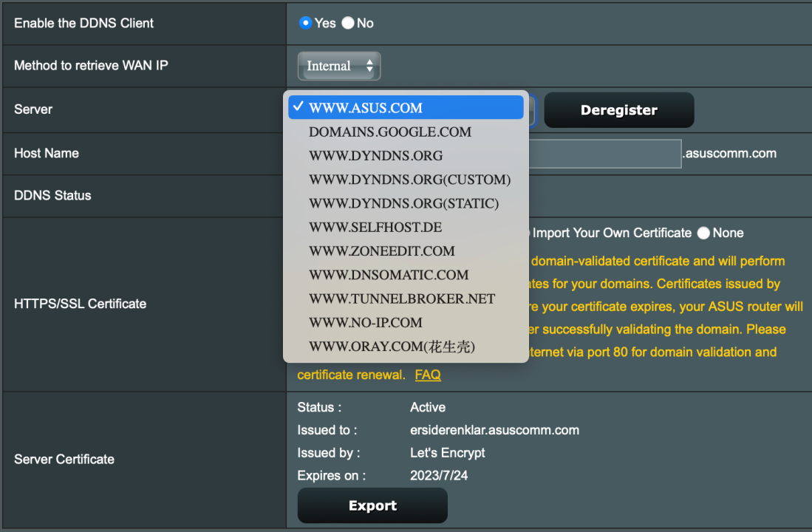Open the certificate FAQ link
Screen dimensions: 812x532
428,375
